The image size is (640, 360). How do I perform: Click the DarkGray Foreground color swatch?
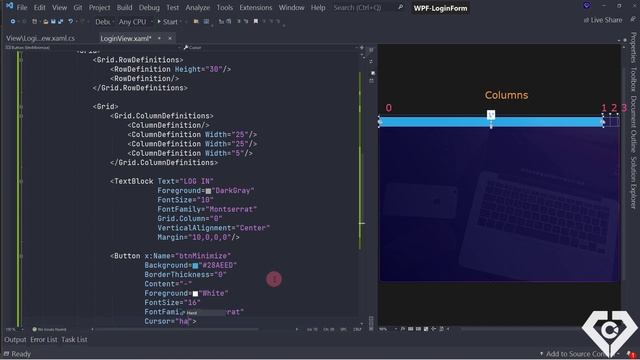pos(208,191)
